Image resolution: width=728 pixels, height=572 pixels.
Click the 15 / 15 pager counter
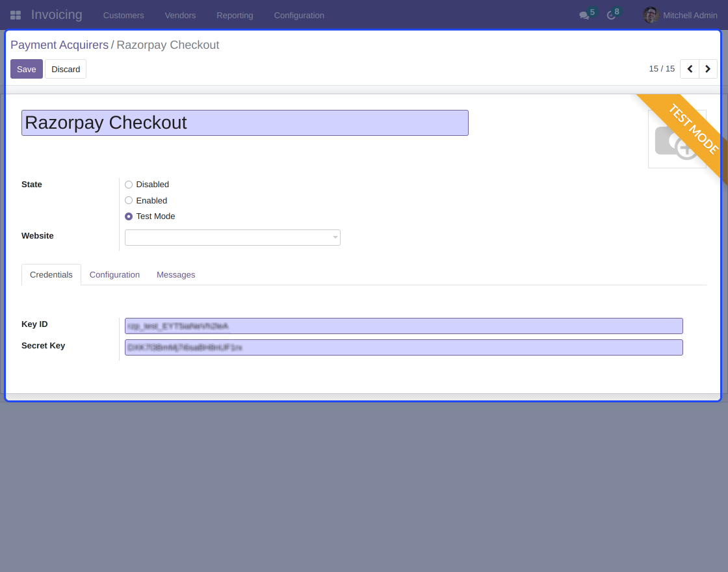tap(662, 69)
